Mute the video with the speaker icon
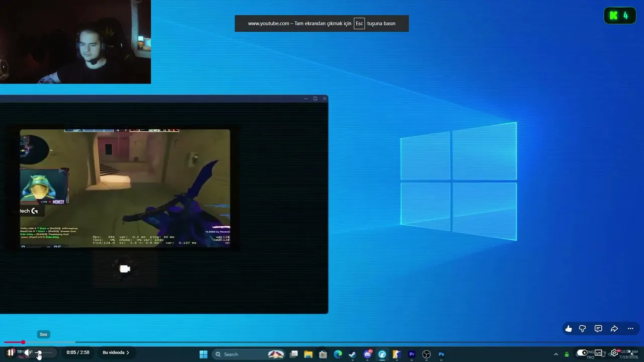Viewport: 644px width, 362px height. click(27, 353)
